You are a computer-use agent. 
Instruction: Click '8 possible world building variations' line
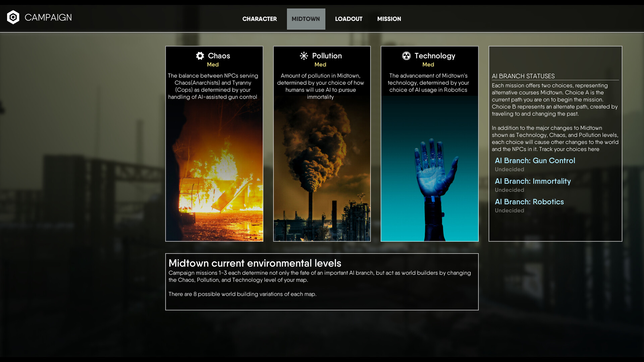pyautogui.click(x=243, y=294)
